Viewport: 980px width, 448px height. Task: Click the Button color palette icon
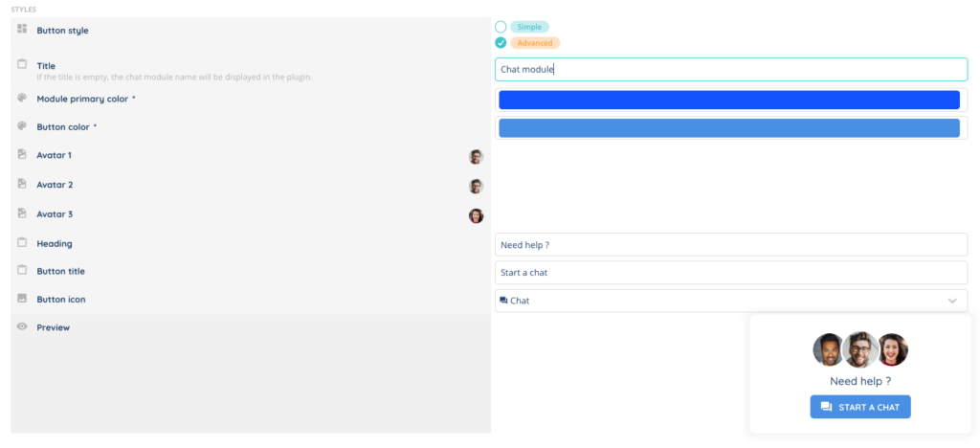click(22, 125)
